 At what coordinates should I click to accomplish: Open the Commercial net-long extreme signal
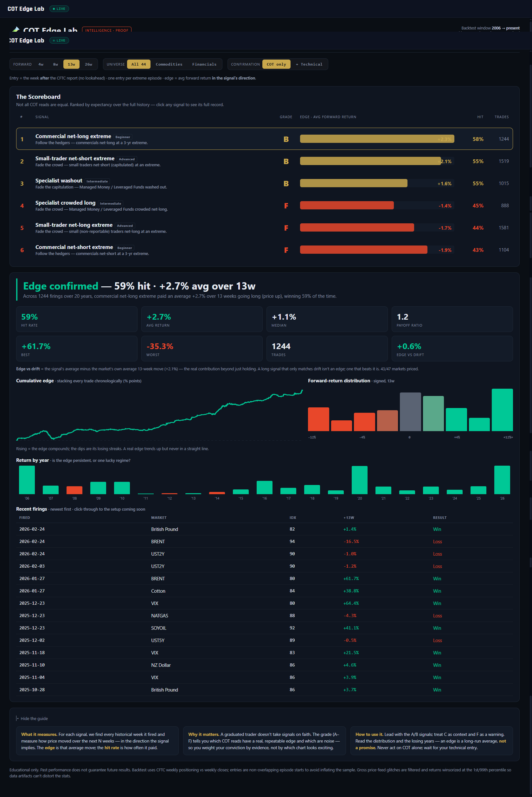[264, 139]
